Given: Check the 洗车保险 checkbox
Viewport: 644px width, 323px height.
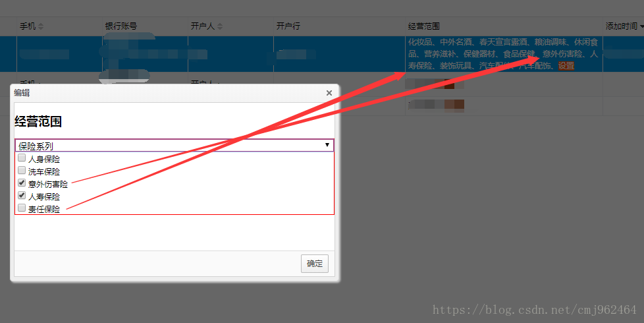Looking at the screenshot, I should point(22,170).
